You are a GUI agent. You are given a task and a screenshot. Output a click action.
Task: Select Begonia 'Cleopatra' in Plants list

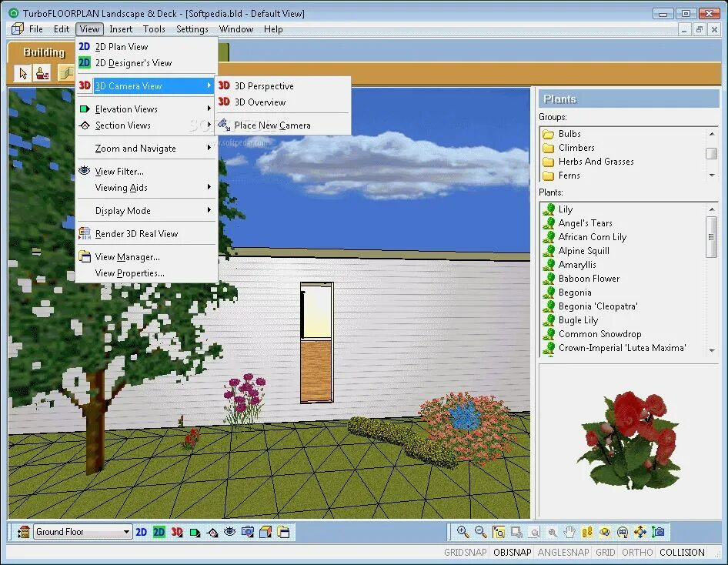tap(597, 306)
